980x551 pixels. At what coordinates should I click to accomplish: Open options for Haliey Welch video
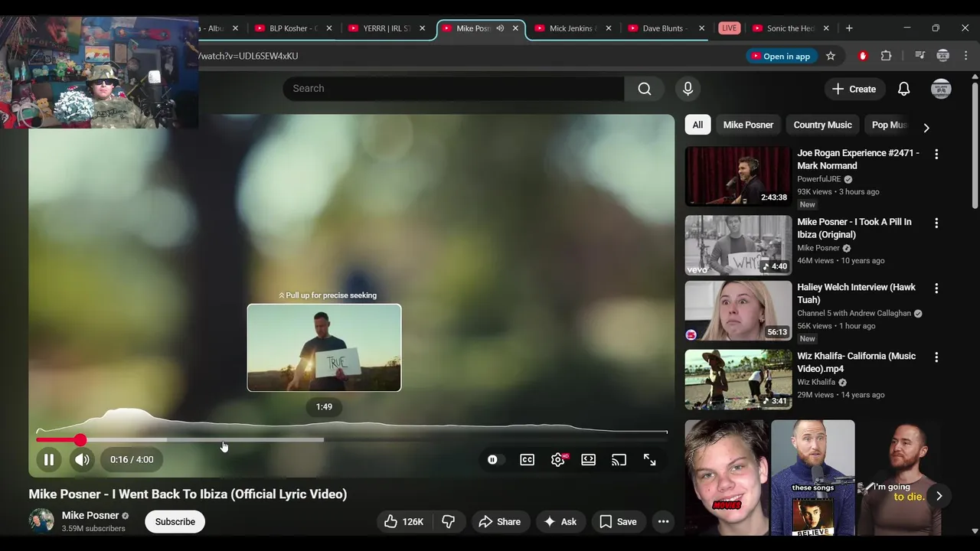coord(936,289)
